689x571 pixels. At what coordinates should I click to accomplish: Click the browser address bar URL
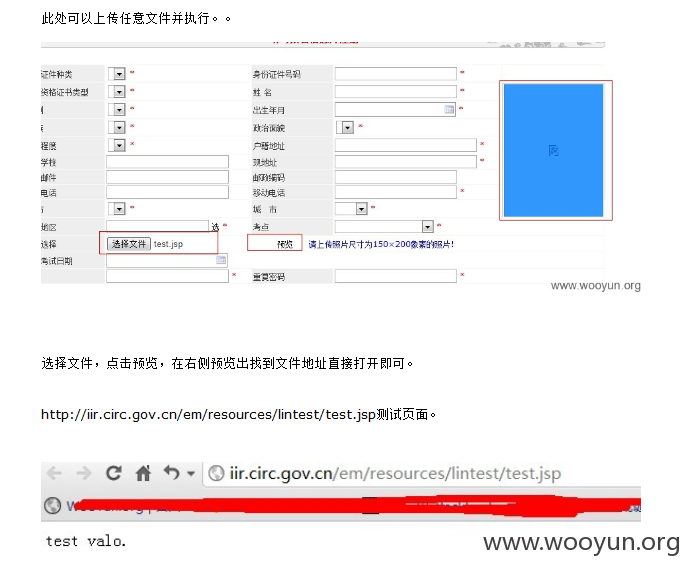(x=395, y=473)
